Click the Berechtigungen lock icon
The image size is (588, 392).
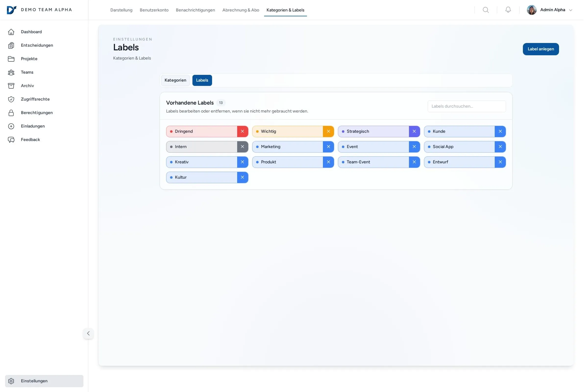[11, 113]
